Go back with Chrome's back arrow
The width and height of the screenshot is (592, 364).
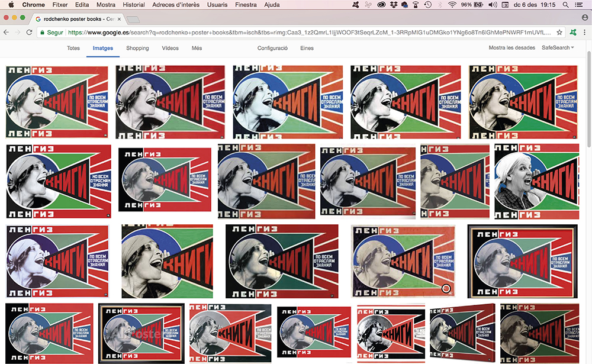click(x=7, y=33)
